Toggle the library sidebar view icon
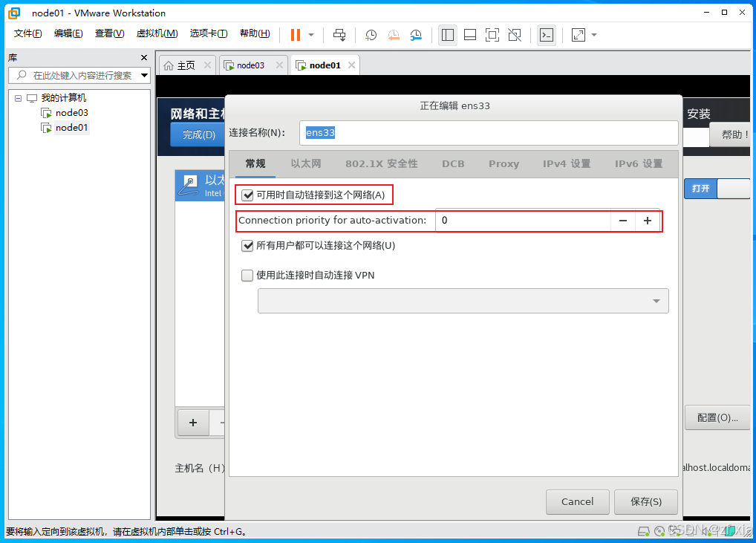The image size is (756, 543). (x=447, y=35)
